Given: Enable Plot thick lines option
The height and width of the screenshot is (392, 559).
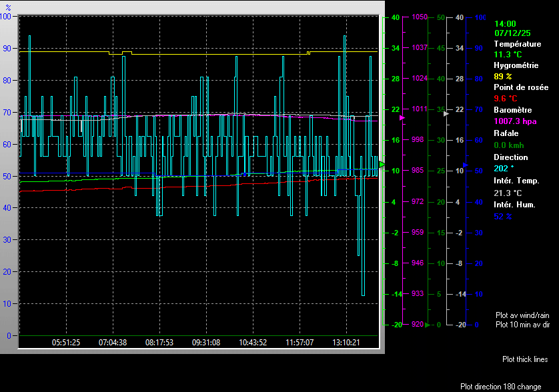Looking at the screenshot, I should point(525,359).
